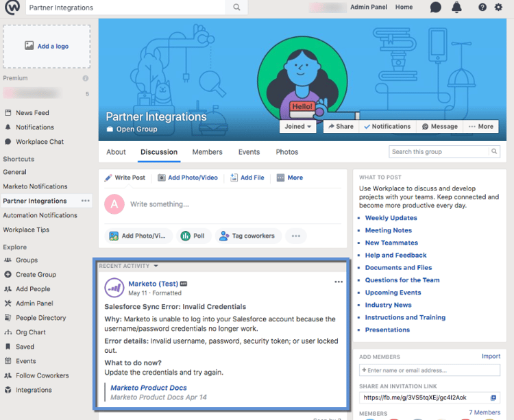514x420 pixels.
Task: Click Add File in the composer toolbar
Action: [247, 177]
